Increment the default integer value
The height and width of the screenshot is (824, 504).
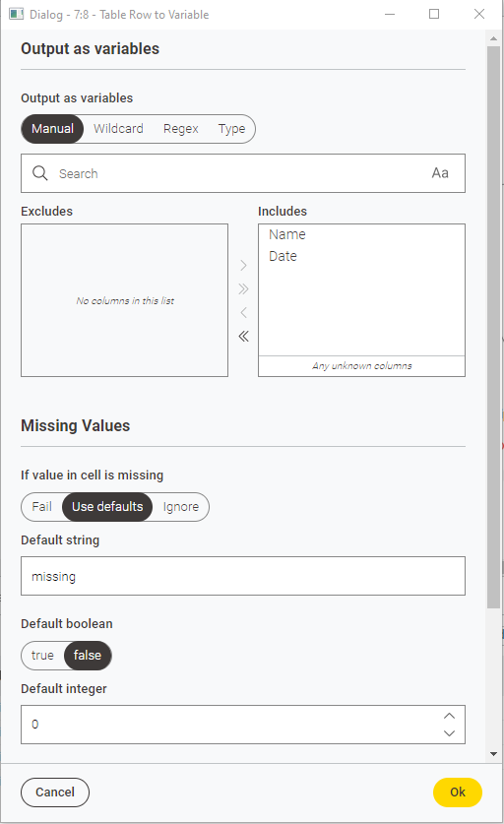pyautogui.click(x=449, y=716)
